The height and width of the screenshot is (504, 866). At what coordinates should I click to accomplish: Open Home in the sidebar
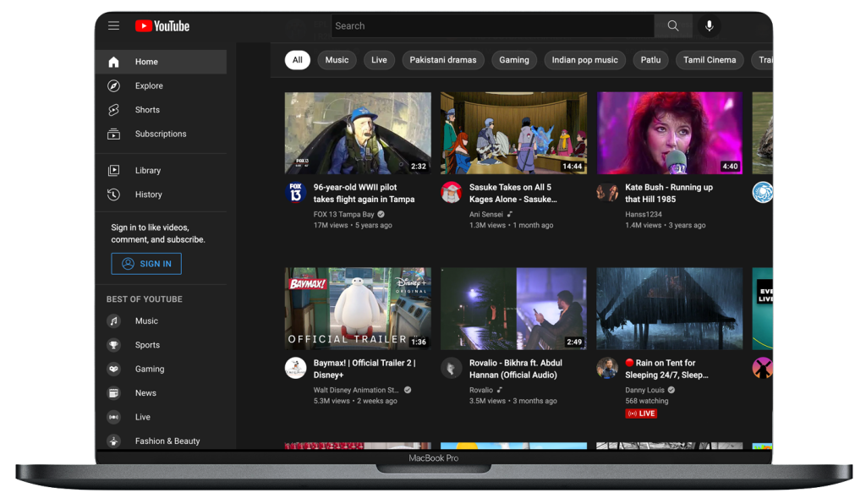(x=162, y=62)
